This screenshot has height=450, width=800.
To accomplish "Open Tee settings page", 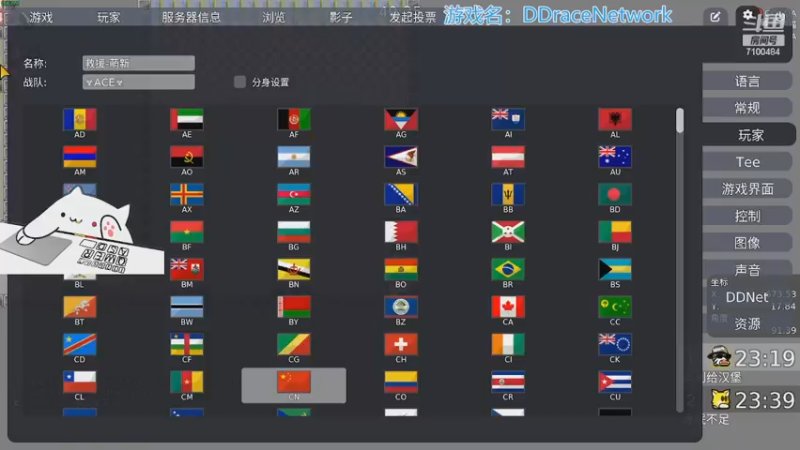I will point(747,162).
